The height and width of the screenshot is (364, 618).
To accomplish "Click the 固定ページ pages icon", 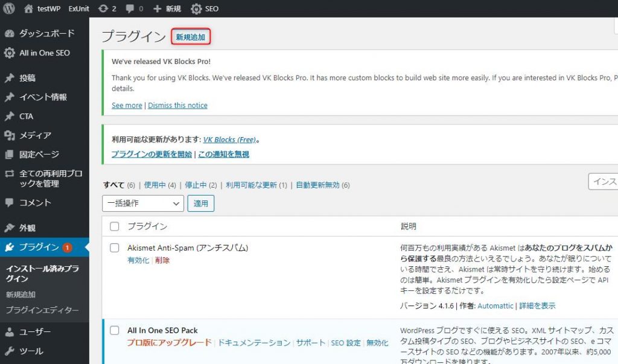I will click(10, 155).
